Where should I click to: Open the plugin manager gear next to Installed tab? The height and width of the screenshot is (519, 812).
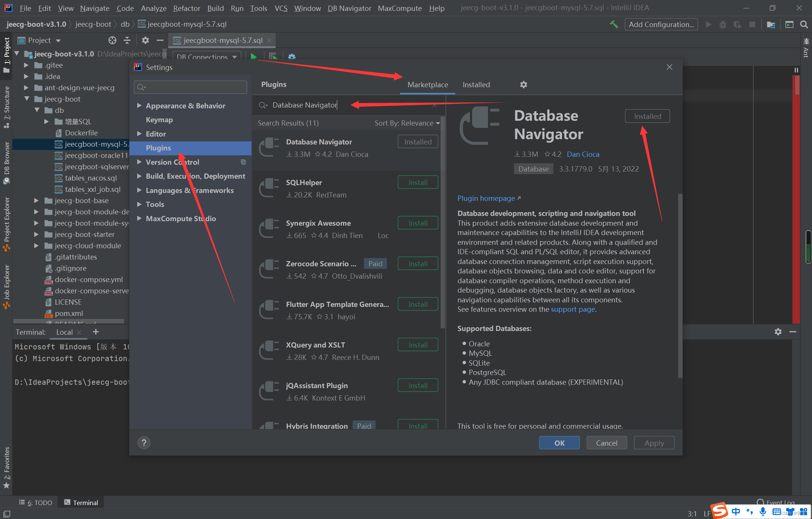(x=523, y=85)
